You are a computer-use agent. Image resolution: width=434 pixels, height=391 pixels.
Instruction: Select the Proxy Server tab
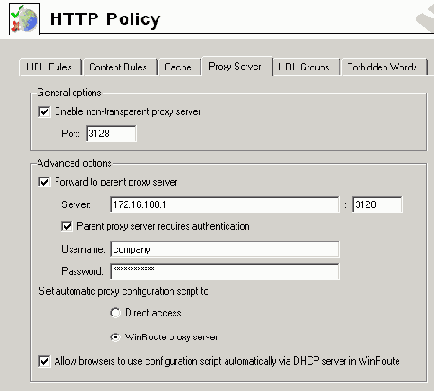pyautogui.click(x=236, y=66)
